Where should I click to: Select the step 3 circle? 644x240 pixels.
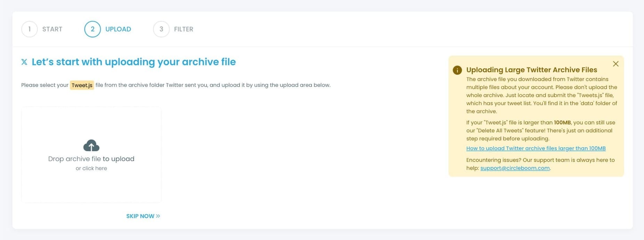click(x=161, y=29)
